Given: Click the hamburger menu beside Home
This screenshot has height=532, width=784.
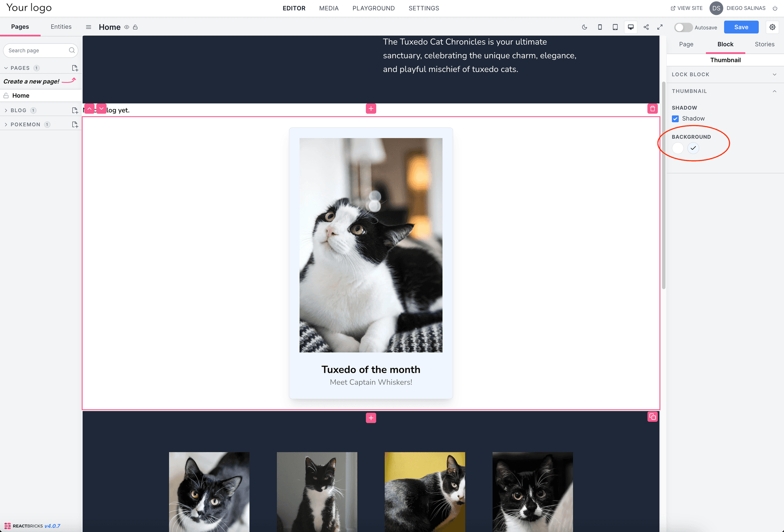Looking at the screenshot, I should tap(88, 27).
